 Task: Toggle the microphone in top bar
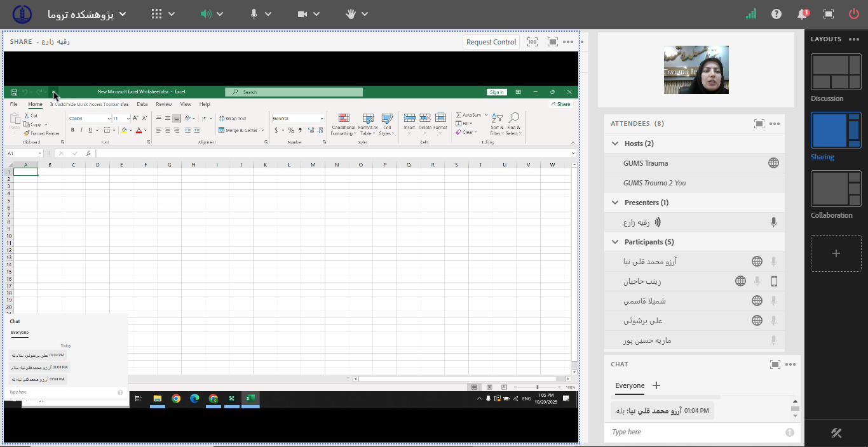point(254,14)
